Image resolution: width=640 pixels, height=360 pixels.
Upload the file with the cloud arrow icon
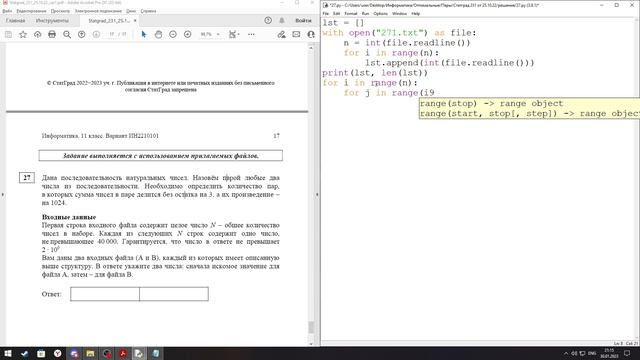38,35
